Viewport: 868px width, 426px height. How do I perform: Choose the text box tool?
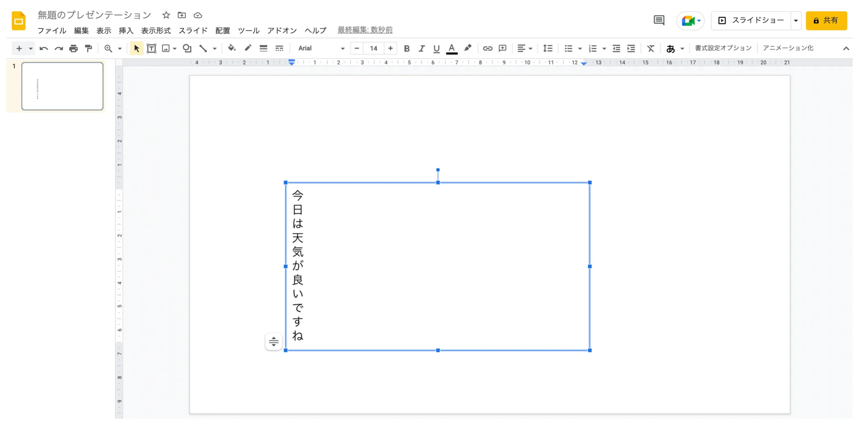(x=151, y=49)
